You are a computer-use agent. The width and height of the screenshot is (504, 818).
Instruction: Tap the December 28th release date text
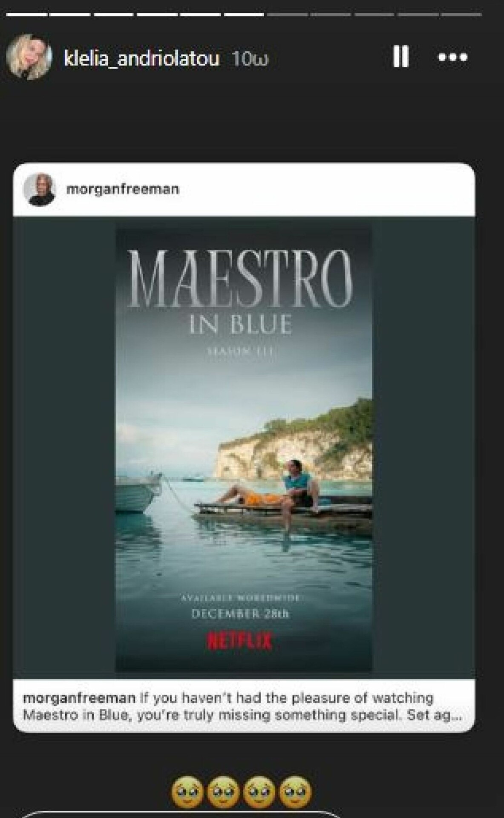[240, 614]
